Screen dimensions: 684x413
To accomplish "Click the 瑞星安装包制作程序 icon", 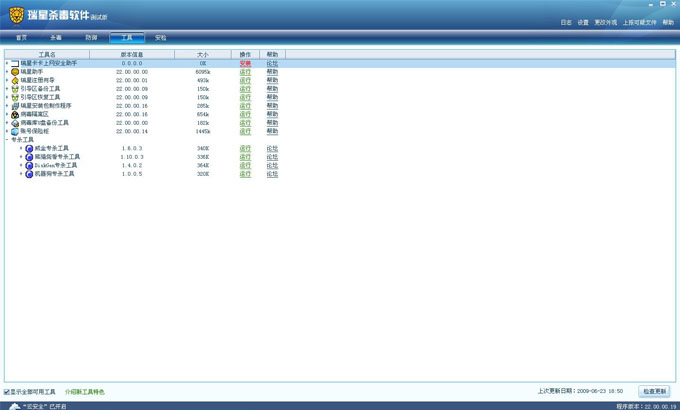I will pos(15,106).
